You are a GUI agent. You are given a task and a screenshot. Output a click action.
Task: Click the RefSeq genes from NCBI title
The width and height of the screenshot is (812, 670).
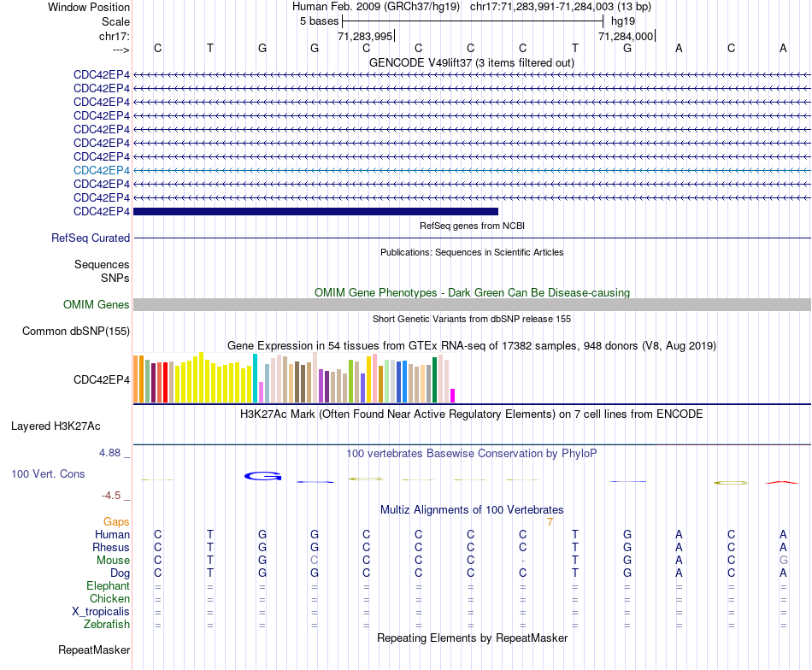pyautogui.click(x=472, y=226)
